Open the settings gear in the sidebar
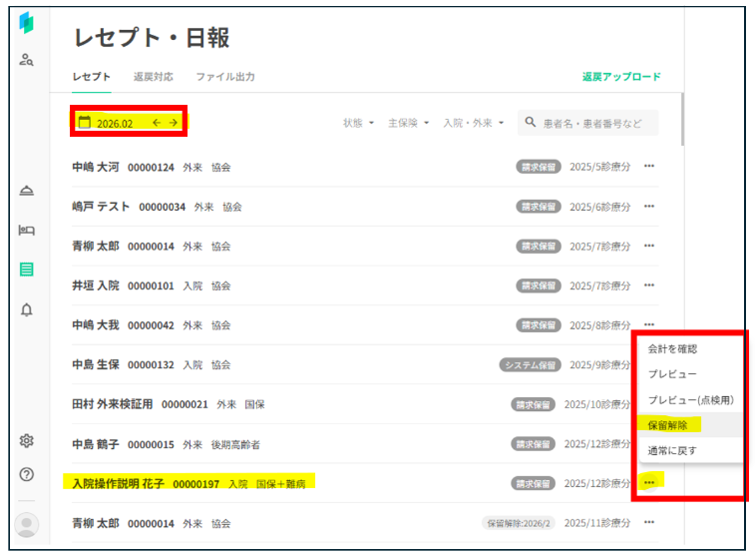 pos(27,440)
